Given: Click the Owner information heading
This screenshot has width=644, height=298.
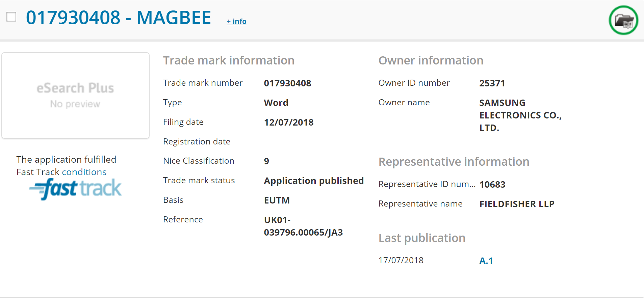Looking at the screenshot, I should pos(431,61).
